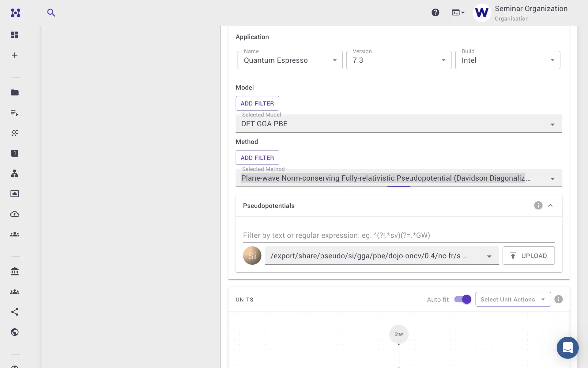The height and width of the screenshot is (368, 588).
Task: Open the Select Unit Actions menu
Action: [513, 299]
